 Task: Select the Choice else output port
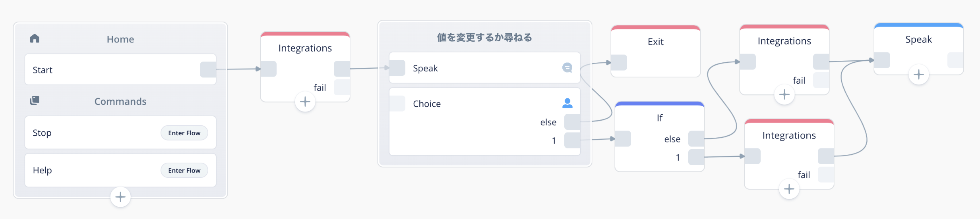pos(572,122)
